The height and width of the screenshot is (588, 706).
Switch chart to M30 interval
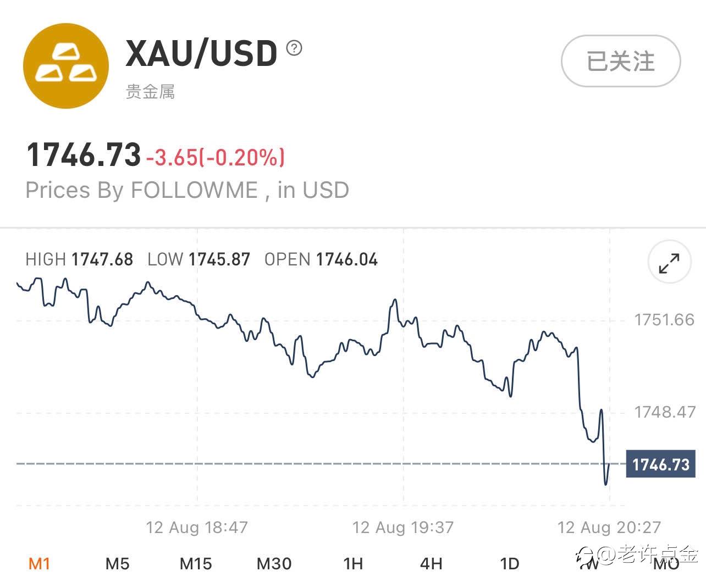[274, 563]
